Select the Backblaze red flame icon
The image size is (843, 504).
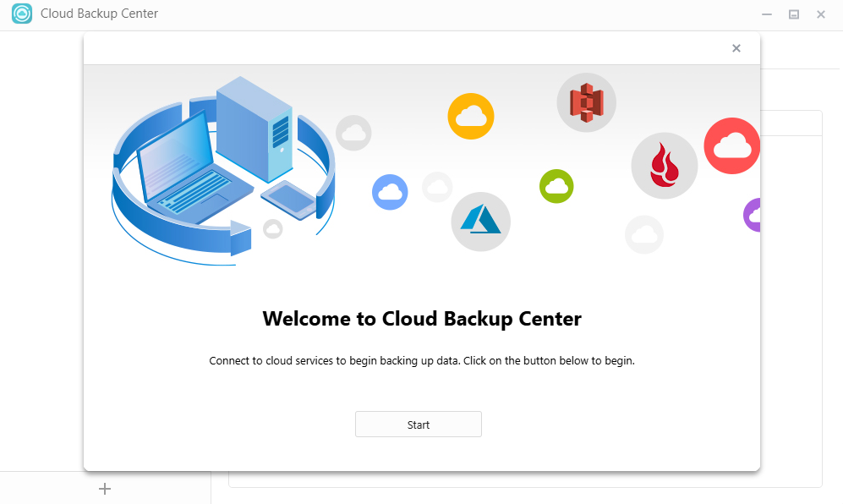pos(664,165)
